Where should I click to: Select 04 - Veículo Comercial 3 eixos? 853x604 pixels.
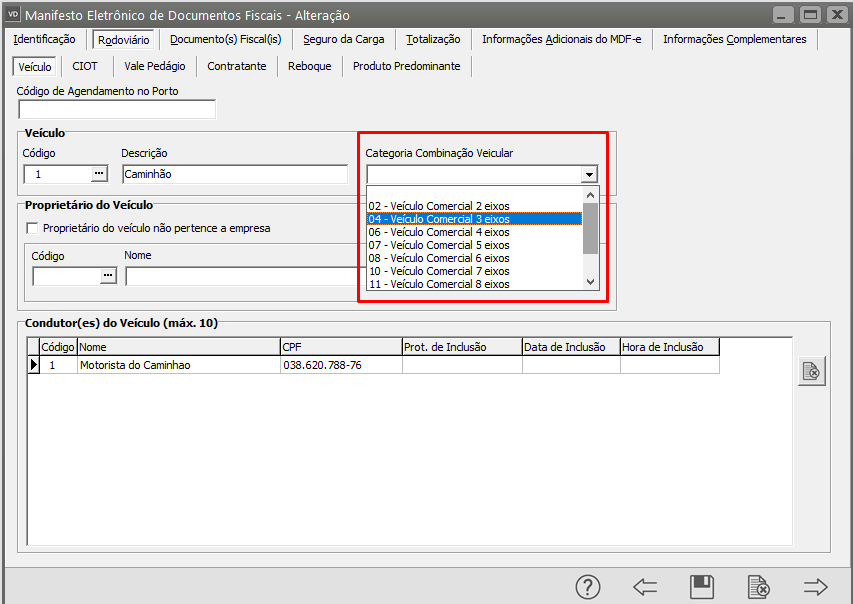[474, 219]
